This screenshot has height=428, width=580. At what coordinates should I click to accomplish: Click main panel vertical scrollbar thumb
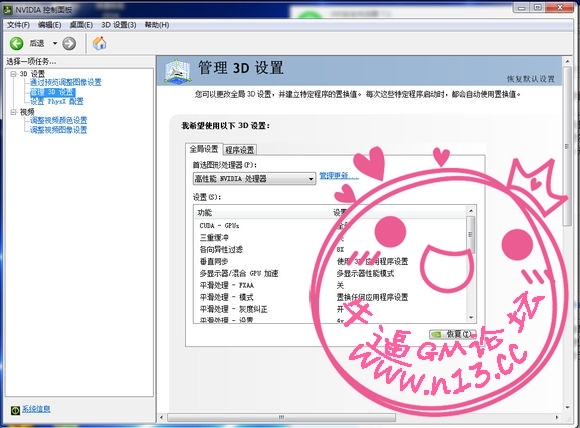pyautogui.click(x=567, y=146)
